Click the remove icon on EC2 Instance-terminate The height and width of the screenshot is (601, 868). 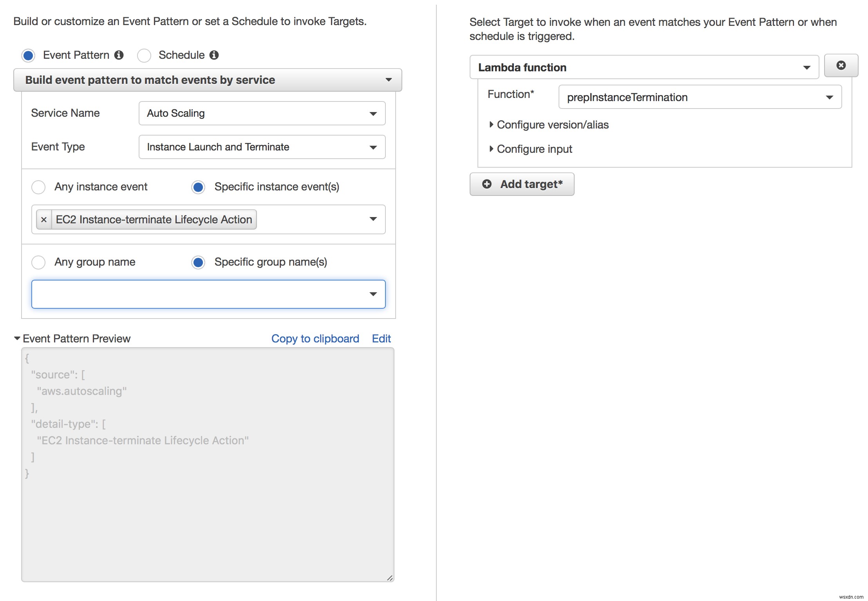(x=43, y=220)
